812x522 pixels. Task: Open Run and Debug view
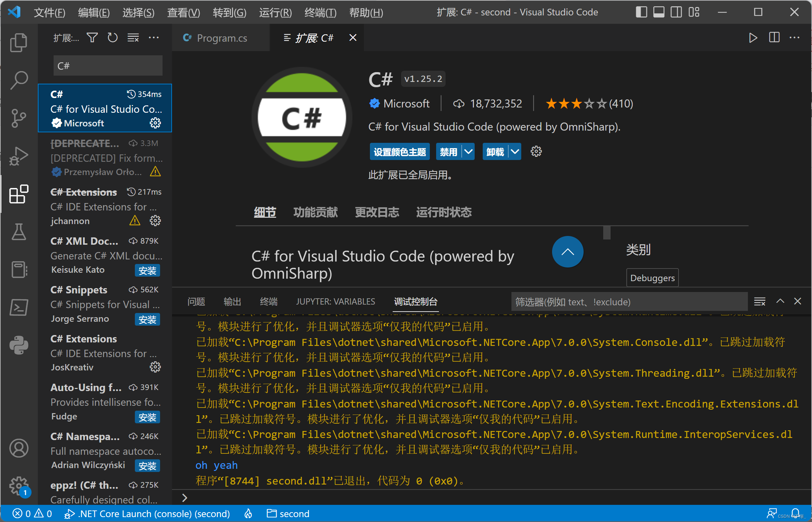point(19,156)
